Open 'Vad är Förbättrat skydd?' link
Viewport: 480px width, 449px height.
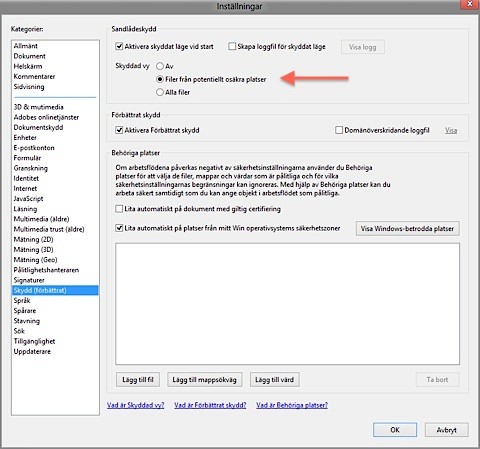tap(210, 405)
